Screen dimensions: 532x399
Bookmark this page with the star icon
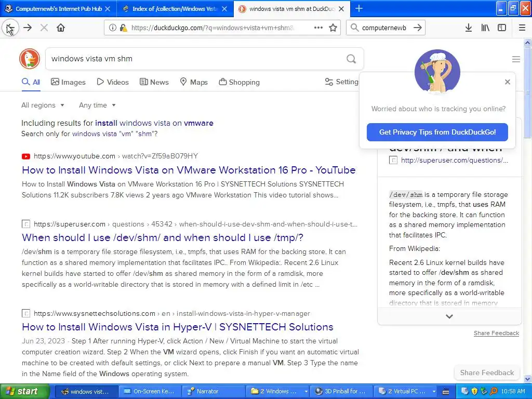pyautogui.click(x=333, y=28)
